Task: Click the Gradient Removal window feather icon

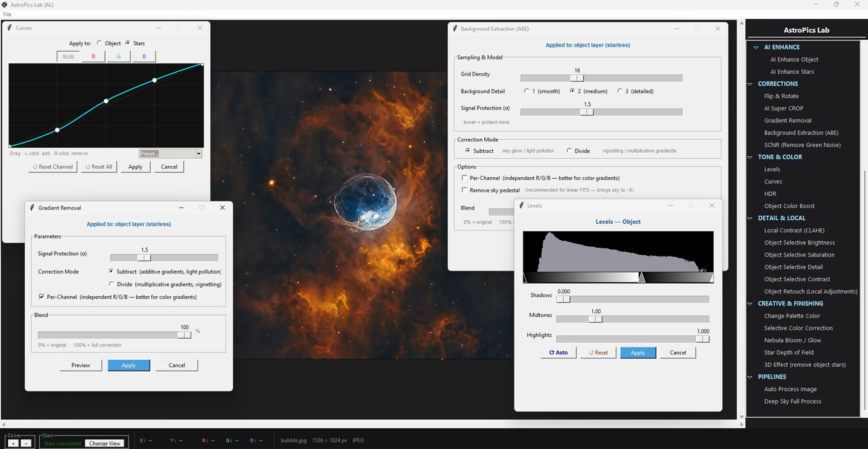Action: (32, 208)
